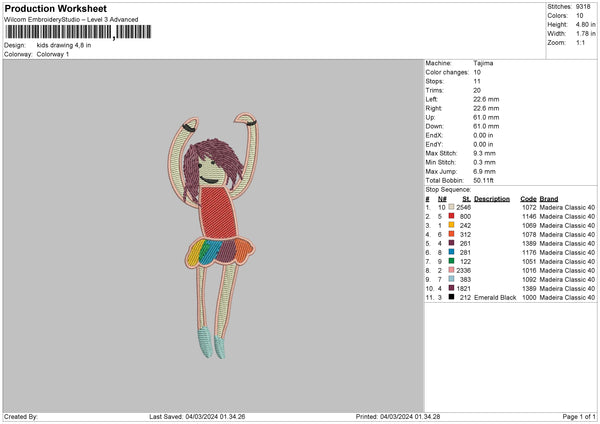This screenshot has height=424, width=600.
Task: Click the Description column header
Action: pyautogui.click(x=492, y=198)
